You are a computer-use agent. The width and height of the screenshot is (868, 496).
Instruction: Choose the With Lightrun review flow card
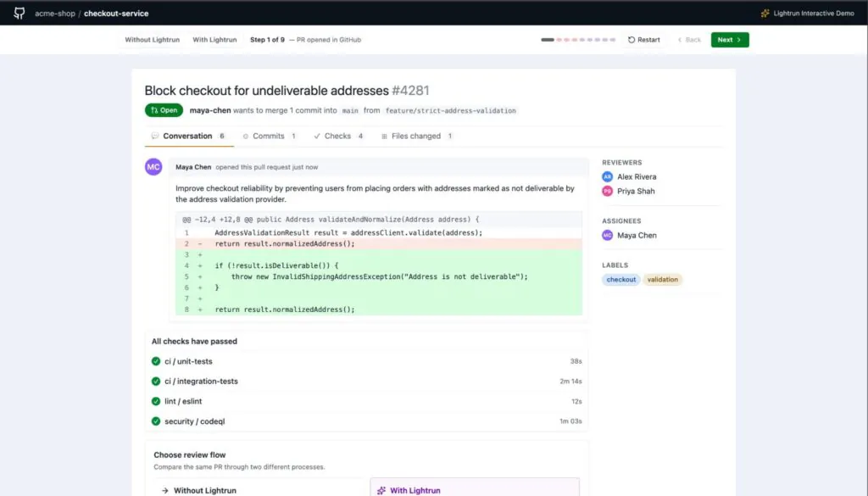coord(475,488)
